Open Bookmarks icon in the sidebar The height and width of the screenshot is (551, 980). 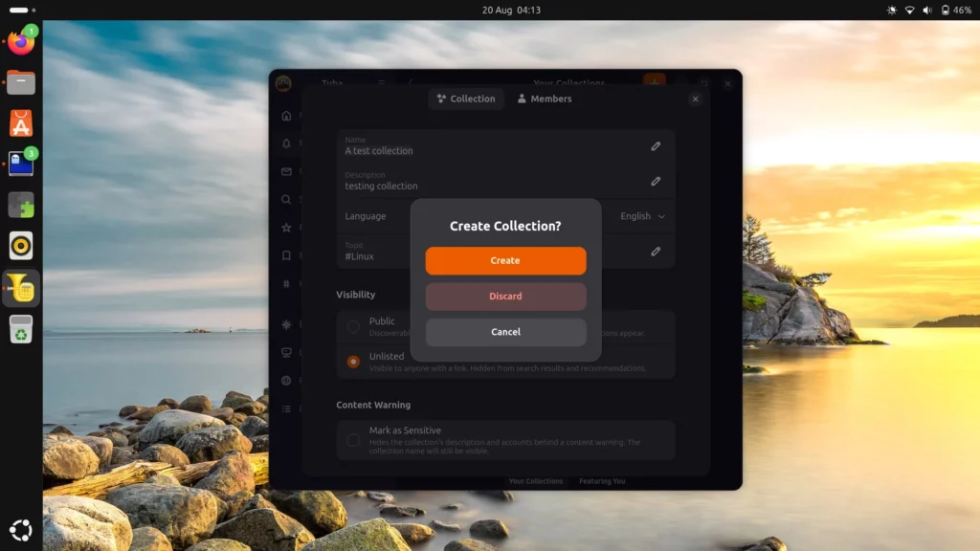pos(286,255)
